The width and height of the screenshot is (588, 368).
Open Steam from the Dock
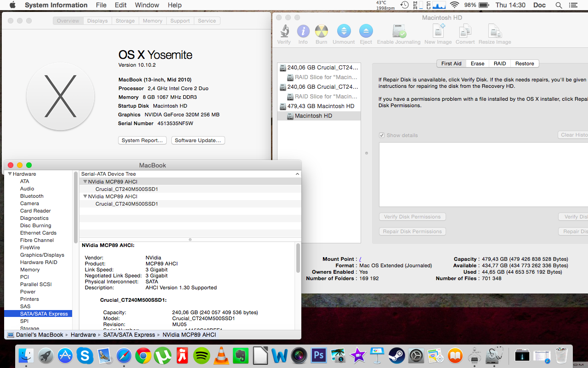[396, 355]
